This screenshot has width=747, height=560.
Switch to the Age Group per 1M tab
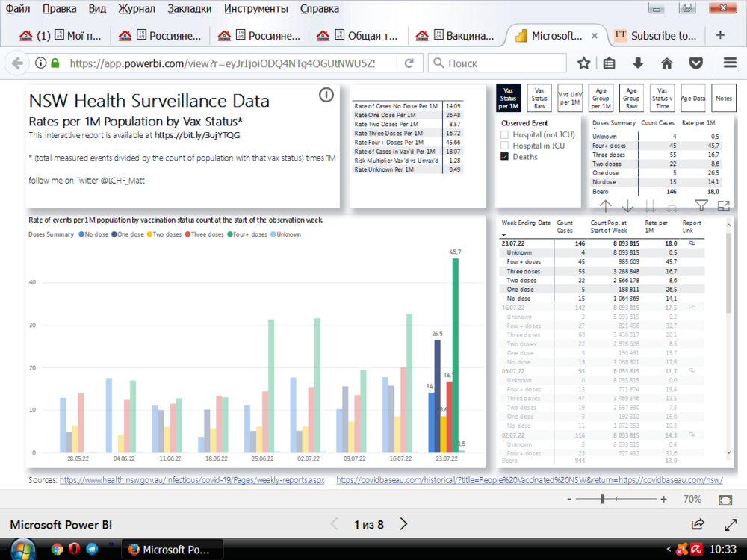coord(601,98)
